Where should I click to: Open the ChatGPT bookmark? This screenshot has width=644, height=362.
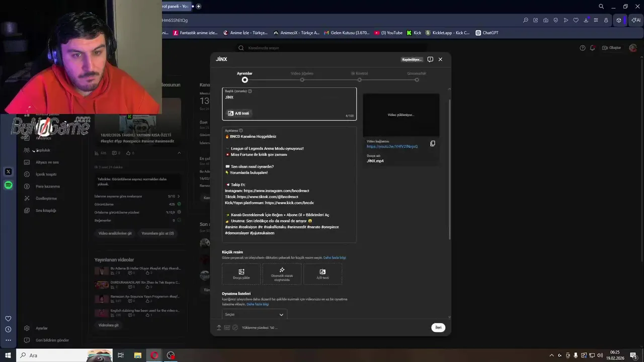point(486,33)
